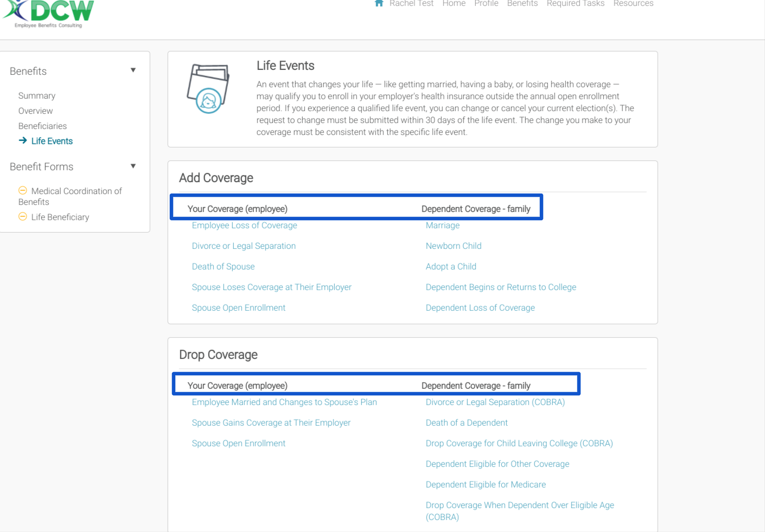Select Employee Married and Changes to Spouse's Plan

pos(284,402)
